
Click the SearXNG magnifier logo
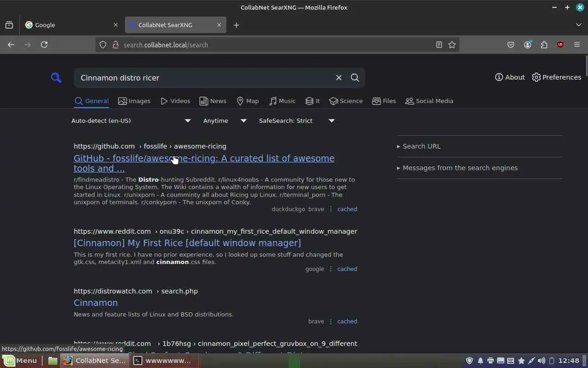click(x=56, y=78)
